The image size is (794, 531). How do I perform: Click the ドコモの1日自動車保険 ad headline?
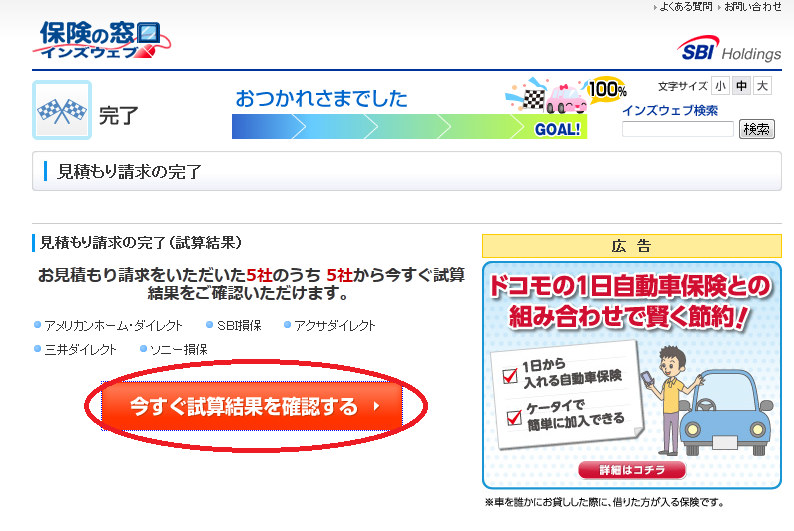click(x=630, y=301)
